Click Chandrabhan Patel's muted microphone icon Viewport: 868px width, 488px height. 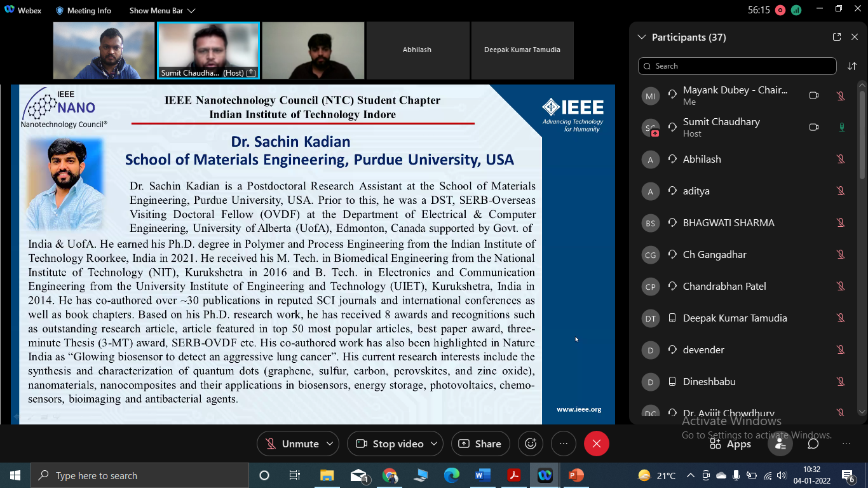pyautogui.click(x=841, y=286)
